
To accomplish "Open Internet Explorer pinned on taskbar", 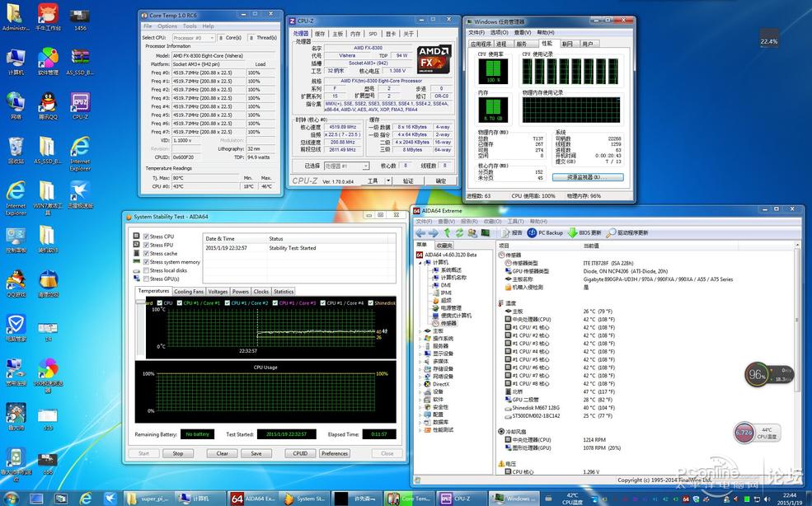I will tap(86, 499).
